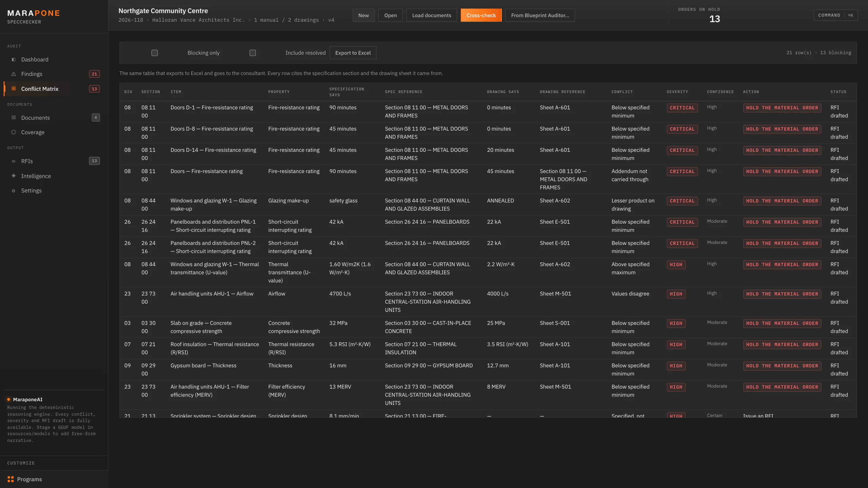868x488 pixels.
Task: Go to the Intelligence page
Action: tap(54, 176)
